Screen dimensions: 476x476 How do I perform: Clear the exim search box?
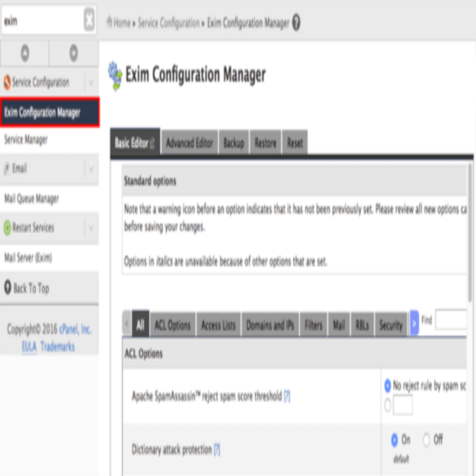89,20
